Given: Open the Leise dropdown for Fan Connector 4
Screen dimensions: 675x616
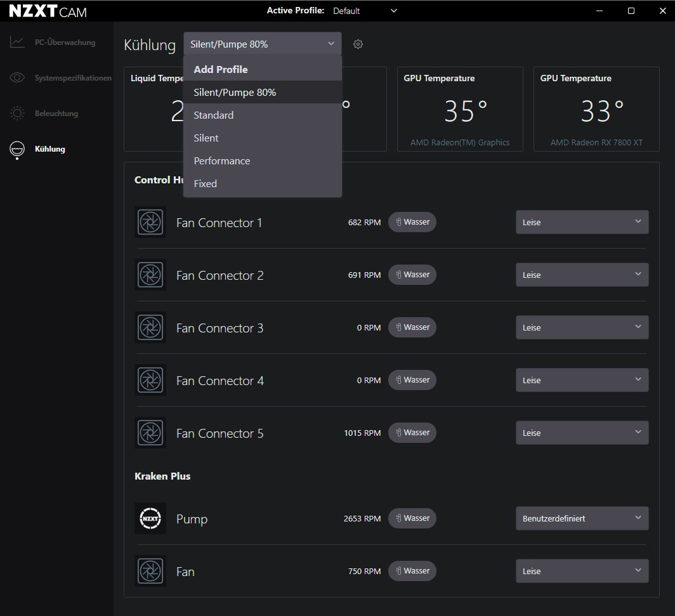Looking at the screenshot, I should pos(582,380).
